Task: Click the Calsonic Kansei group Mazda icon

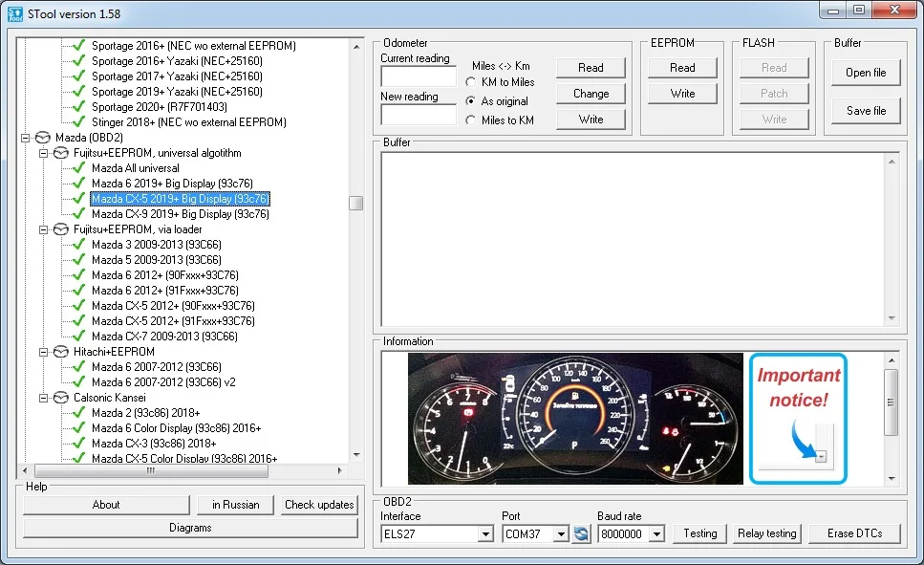Action: click(61, 398)
